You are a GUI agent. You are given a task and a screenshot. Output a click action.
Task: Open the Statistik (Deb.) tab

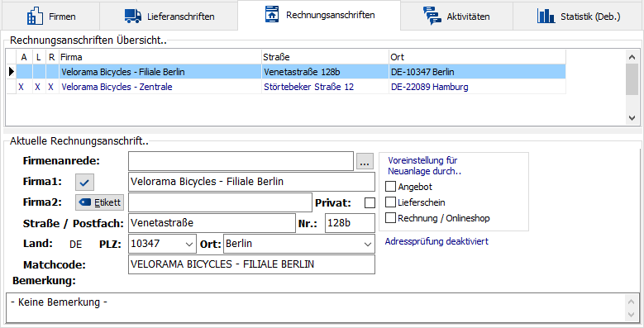(x=578, y=17)
